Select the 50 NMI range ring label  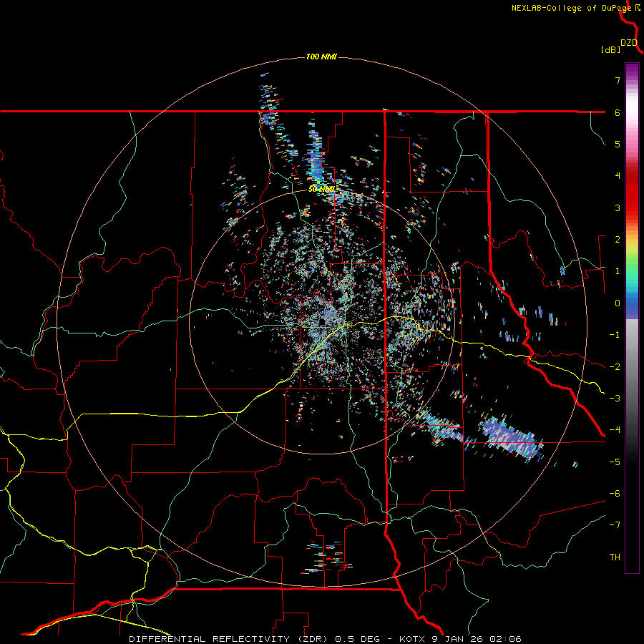[x=321, y=189]
